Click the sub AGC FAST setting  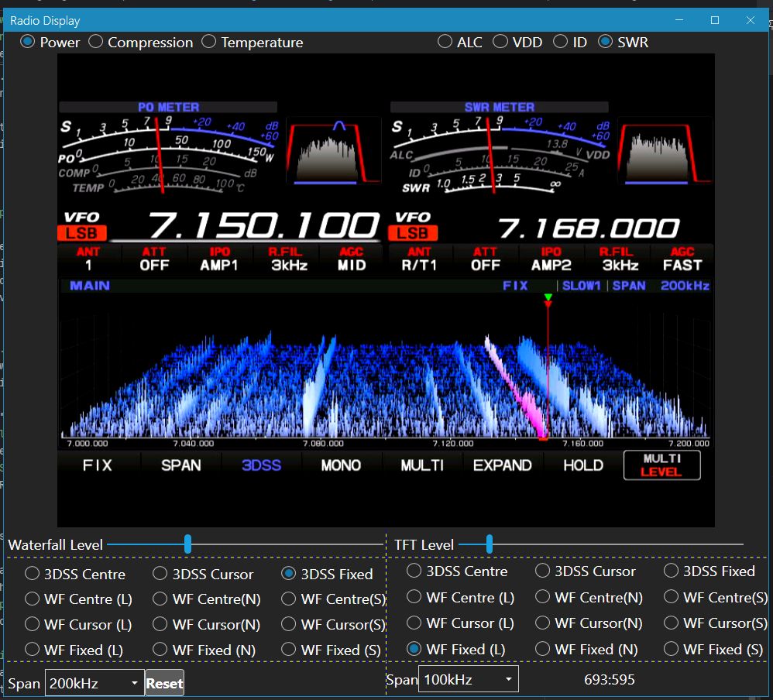coord(682,259)
